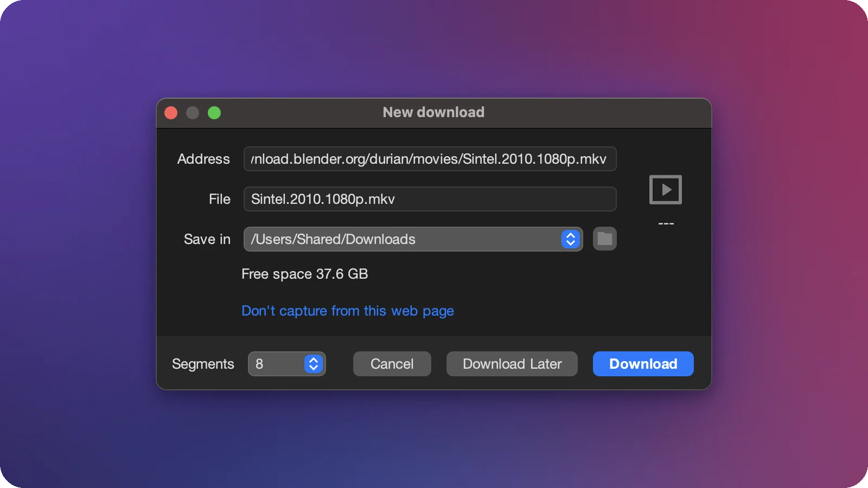The image size is (868, 488).
Task: Click the Free space 37.6 GB text
Action: point(304,274)
